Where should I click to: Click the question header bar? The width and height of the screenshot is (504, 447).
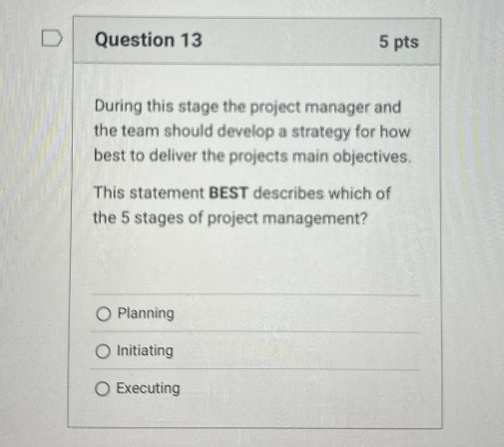tap(246, 40)
